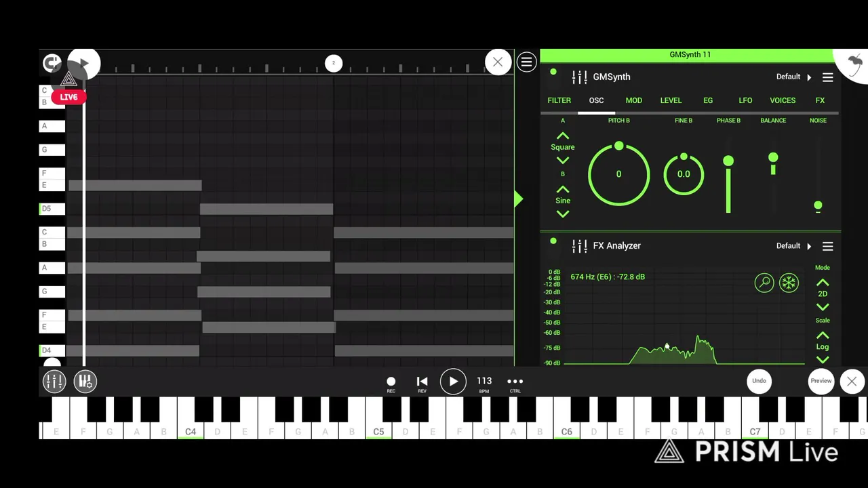Open FX Analyzer mixer settings icon
The height and width of the screenshot is (488, 868).
tap(579, 246)
